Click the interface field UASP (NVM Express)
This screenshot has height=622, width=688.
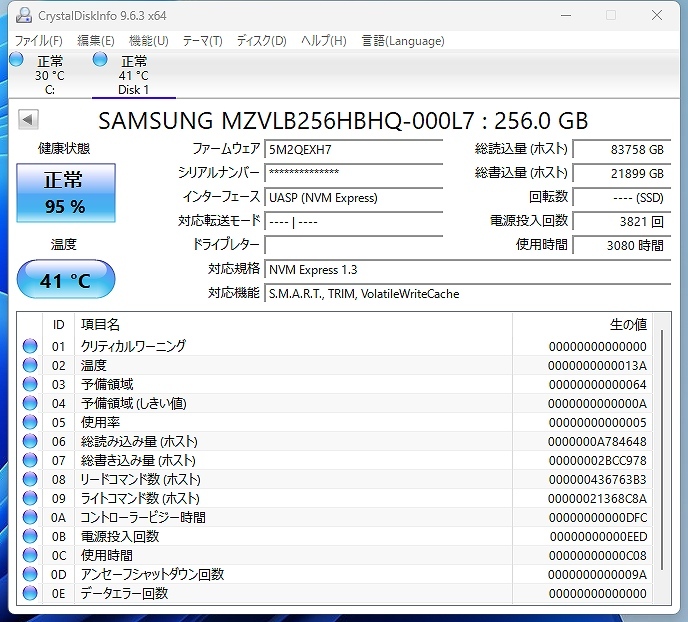(354, 197)
